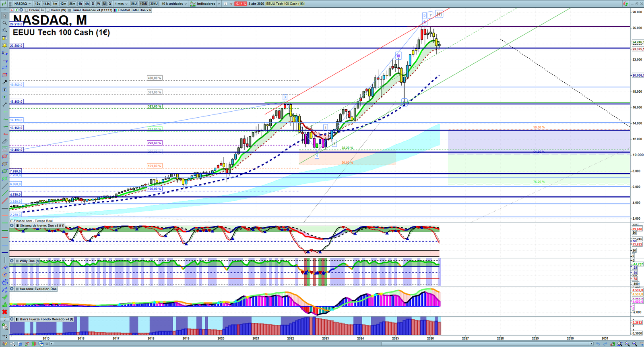The image size is (644, 347).
Task: Select the dark blue horizontal line color tool
Action: (x=4, y=252)
